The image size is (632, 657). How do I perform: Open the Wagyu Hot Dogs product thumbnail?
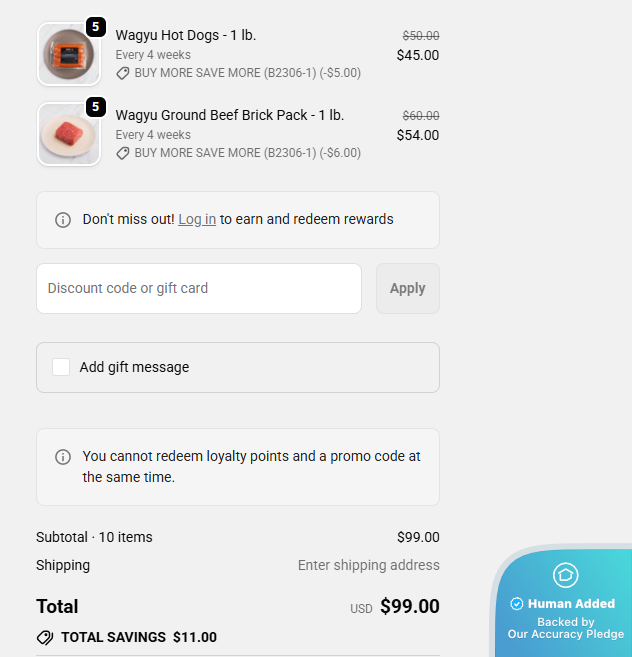pyautogui.click(x=68, y=54)
